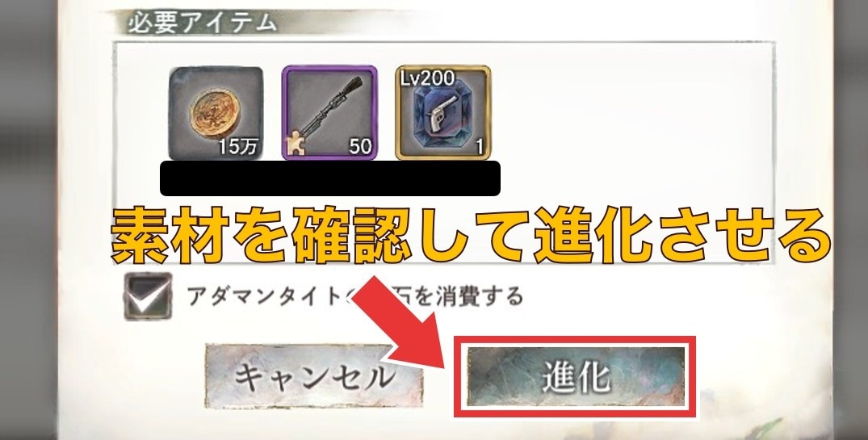Toggle the アダマンタイト consume checkbox
This screenshot has height=440, width=868.
147,296
